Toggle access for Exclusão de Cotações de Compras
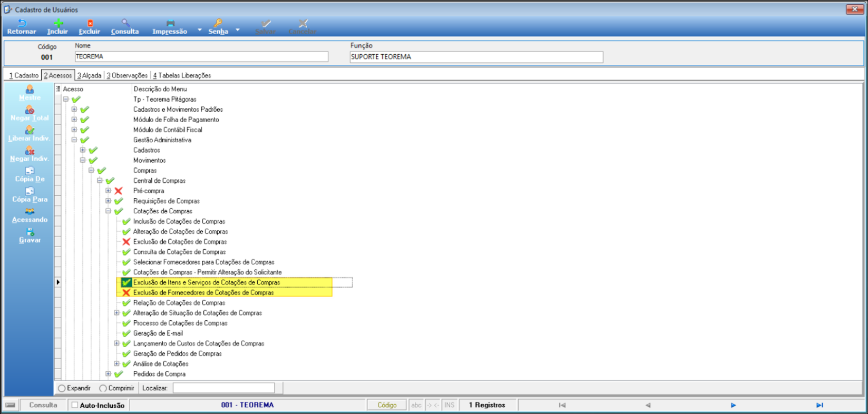 (x=126, y=242)
